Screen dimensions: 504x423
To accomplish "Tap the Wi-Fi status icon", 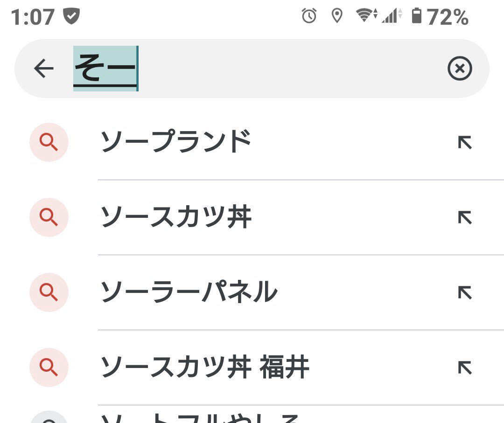I will tap(365, 16).
